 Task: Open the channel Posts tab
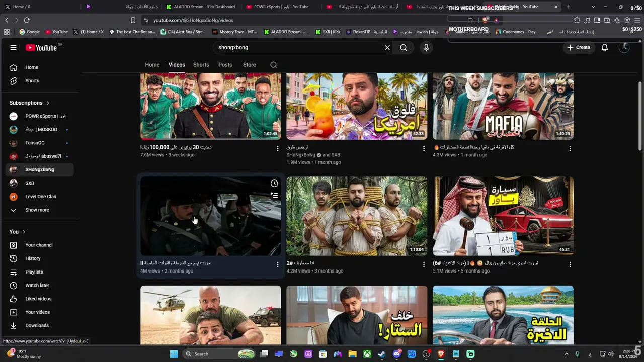coord(225,65)
